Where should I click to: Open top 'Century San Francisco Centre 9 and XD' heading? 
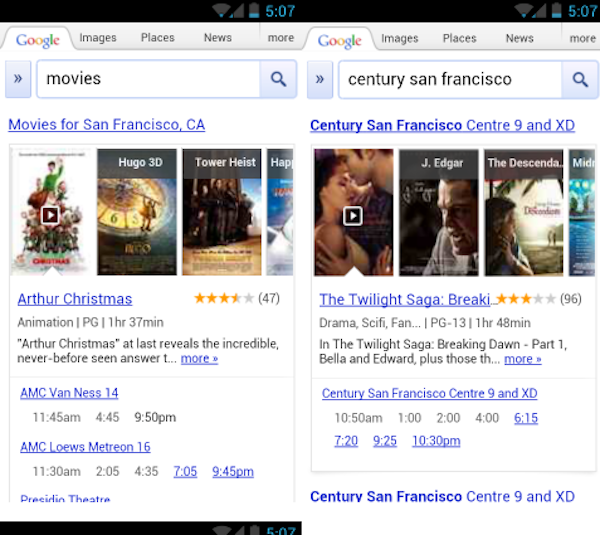(443, 126)
